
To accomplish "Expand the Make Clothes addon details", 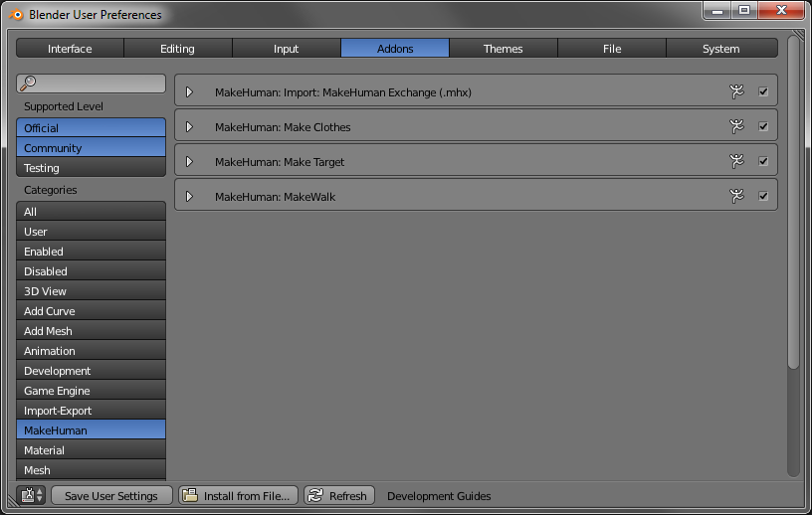I will [189, 127].
